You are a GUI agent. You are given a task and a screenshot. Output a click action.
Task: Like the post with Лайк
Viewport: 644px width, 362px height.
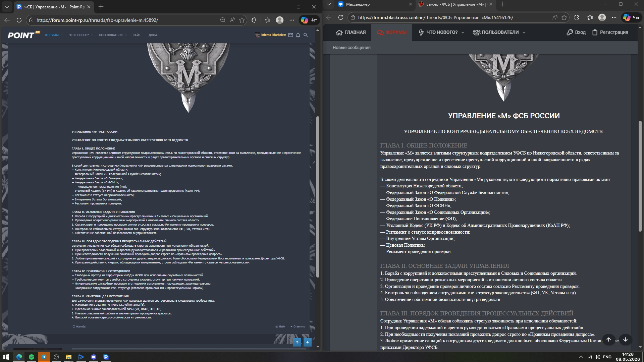[280, 326]
